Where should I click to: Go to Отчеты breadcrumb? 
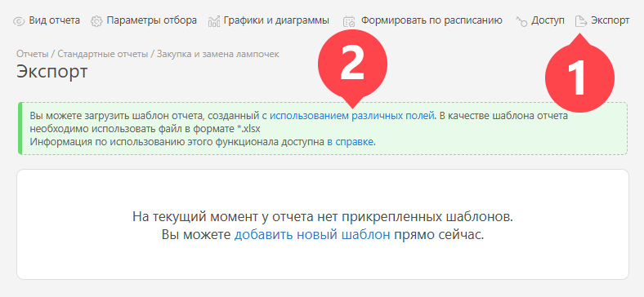coord(33,54)
